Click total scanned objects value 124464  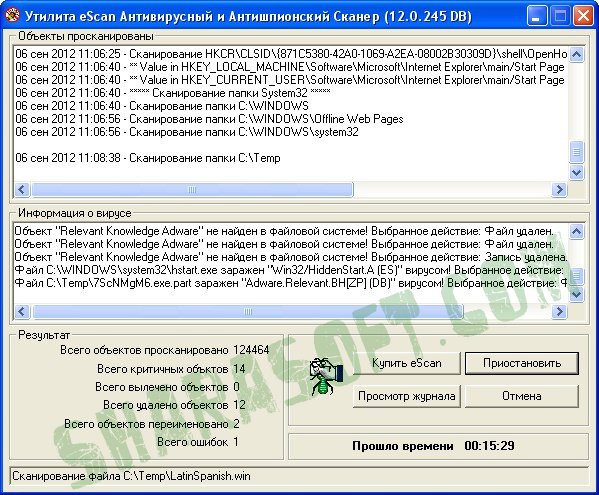coord(251,350)
